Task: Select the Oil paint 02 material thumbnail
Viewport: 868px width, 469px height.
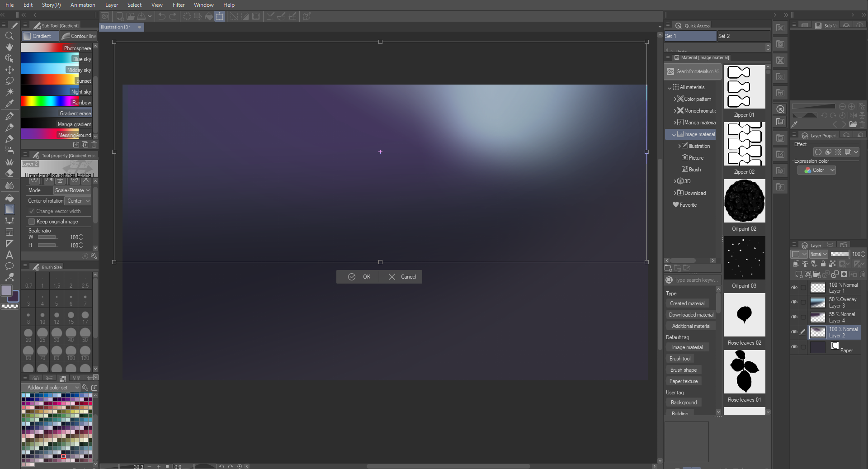Action: point(744,201)
